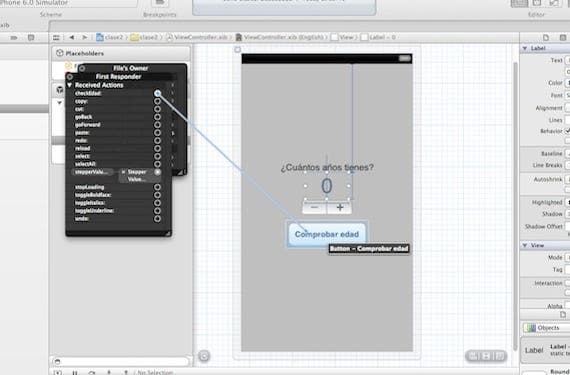Click the small square handle at canvas top-left
This screenshot has height=375, width=570.
pos(238,49)
